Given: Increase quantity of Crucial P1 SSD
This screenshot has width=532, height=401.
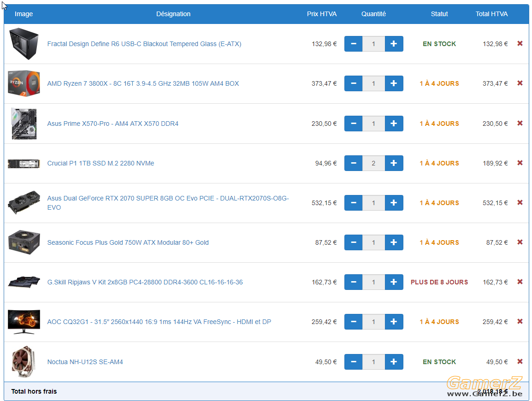Looking at the screenshot, I should click(394, 163).
